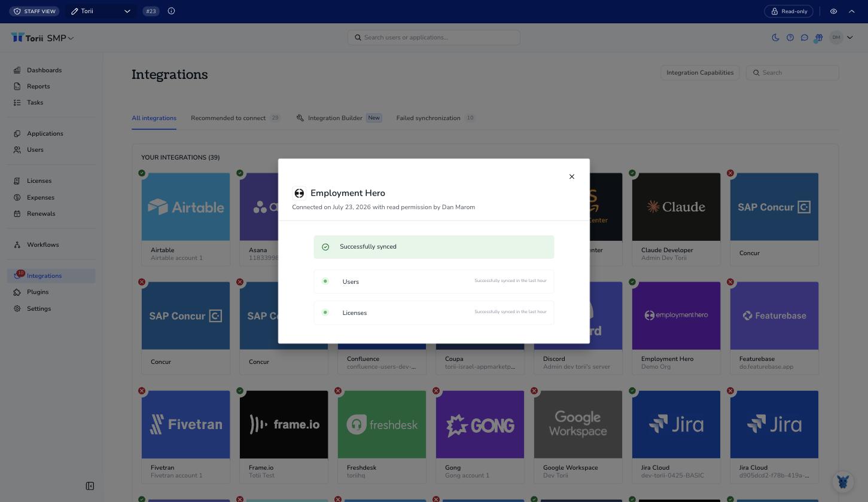Open the Fivetran integration card
Image resolution: width=868 pixels, height=502 pixels.
(x=185, y=437)
